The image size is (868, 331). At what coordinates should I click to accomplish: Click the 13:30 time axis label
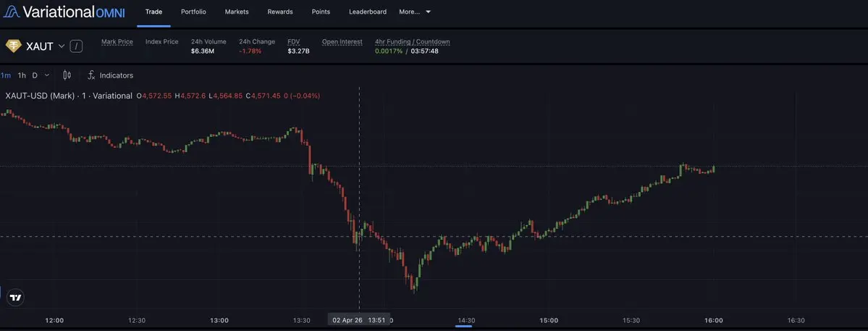point(301,320)
